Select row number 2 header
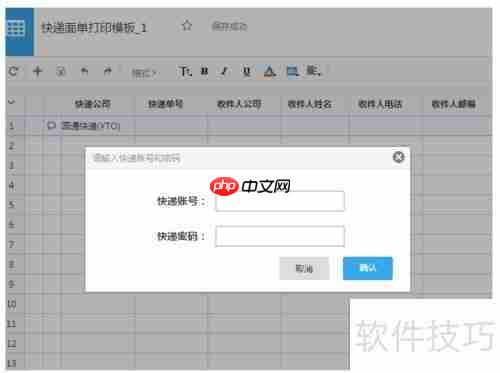This screenshot has width=500, height=373. click(11, 146)
